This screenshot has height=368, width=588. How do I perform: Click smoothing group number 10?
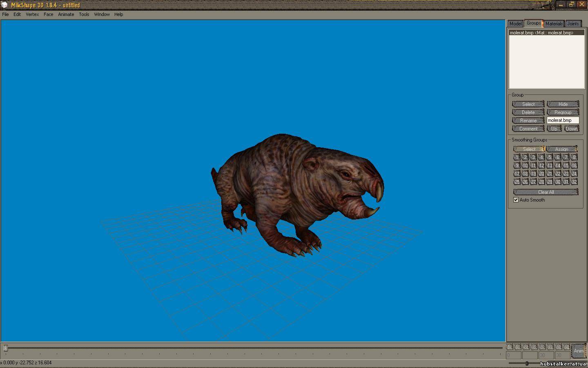pyautogui.click(x=525, y=165)
